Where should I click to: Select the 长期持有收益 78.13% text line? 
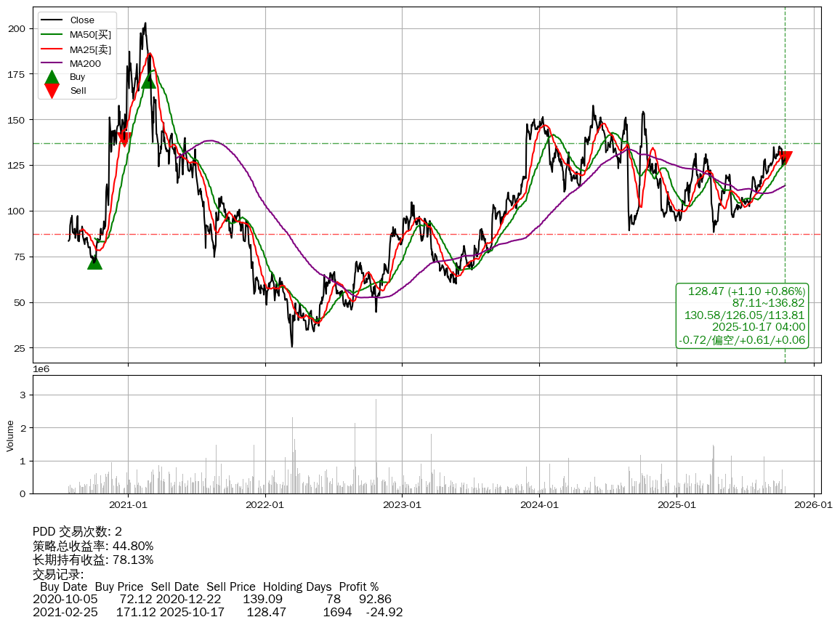[93, 560]
